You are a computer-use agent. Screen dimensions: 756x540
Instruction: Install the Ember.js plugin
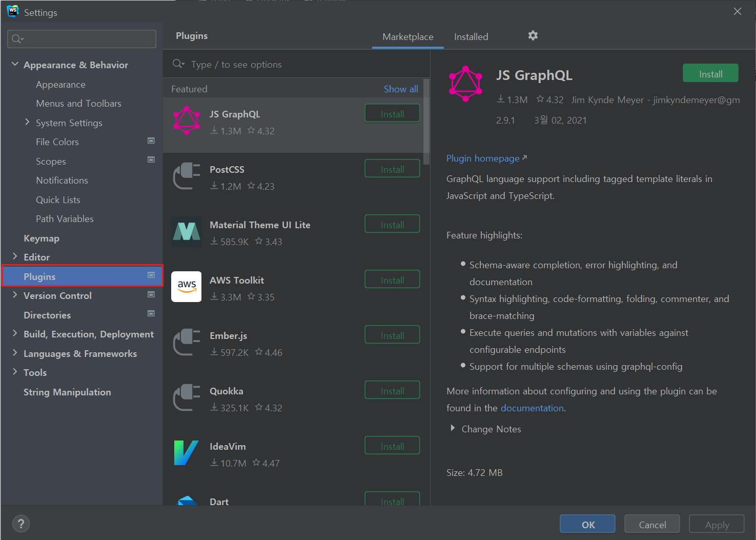point(392,335)
